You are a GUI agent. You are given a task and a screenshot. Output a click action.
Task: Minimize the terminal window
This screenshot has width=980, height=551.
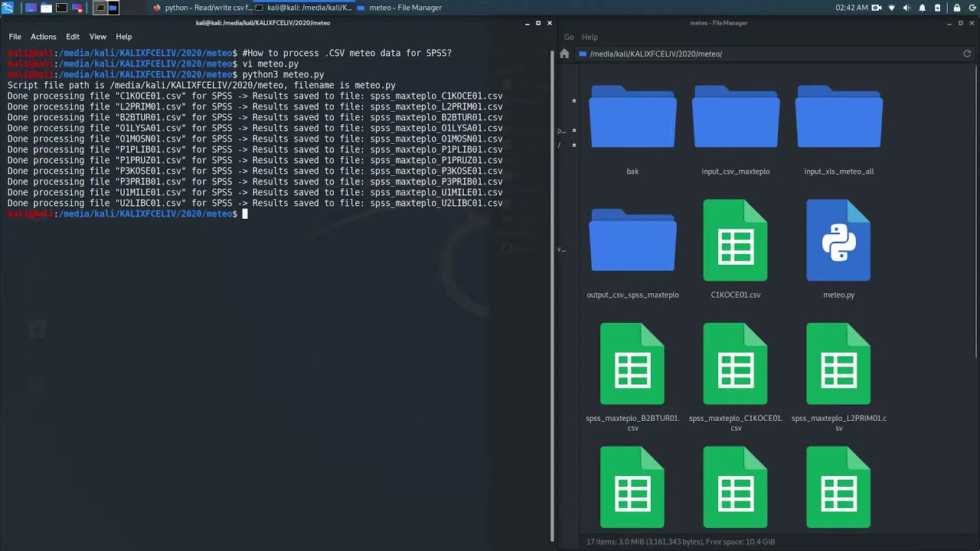[x=528, y=23]
